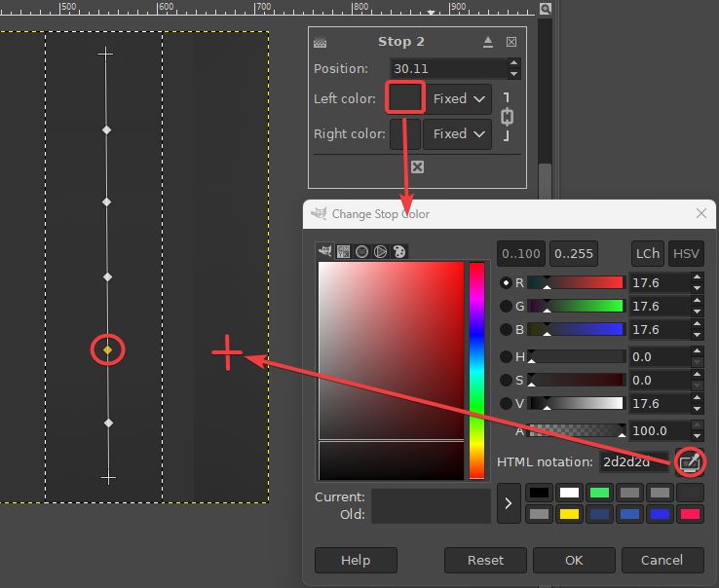Switch to the 0..100 range

521,253
